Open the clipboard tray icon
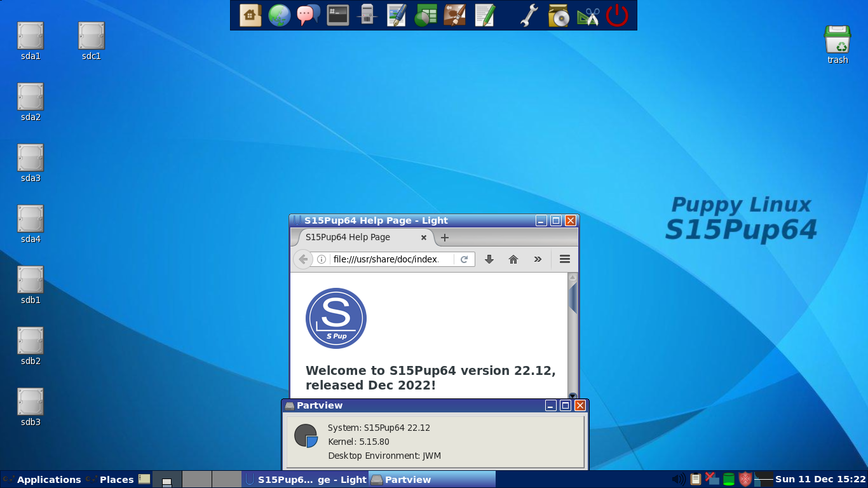868x488 pixels. (696, 480)
